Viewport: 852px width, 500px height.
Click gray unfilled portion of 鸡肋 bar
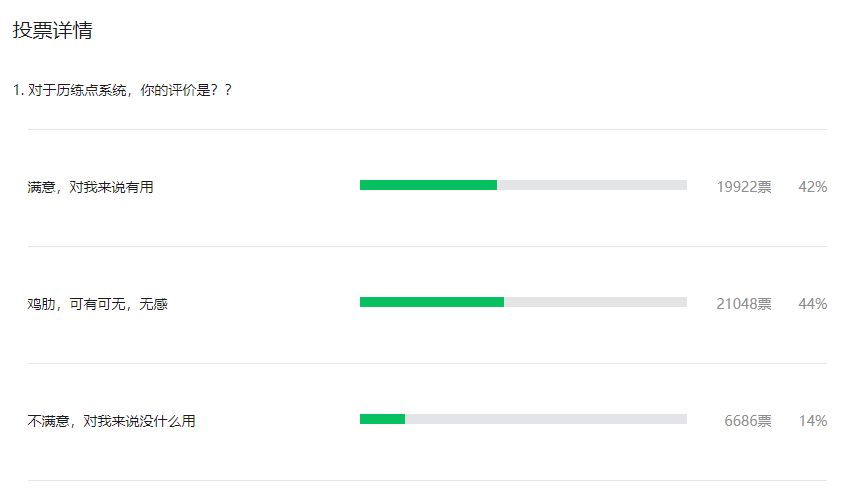[x=595, y=302]
